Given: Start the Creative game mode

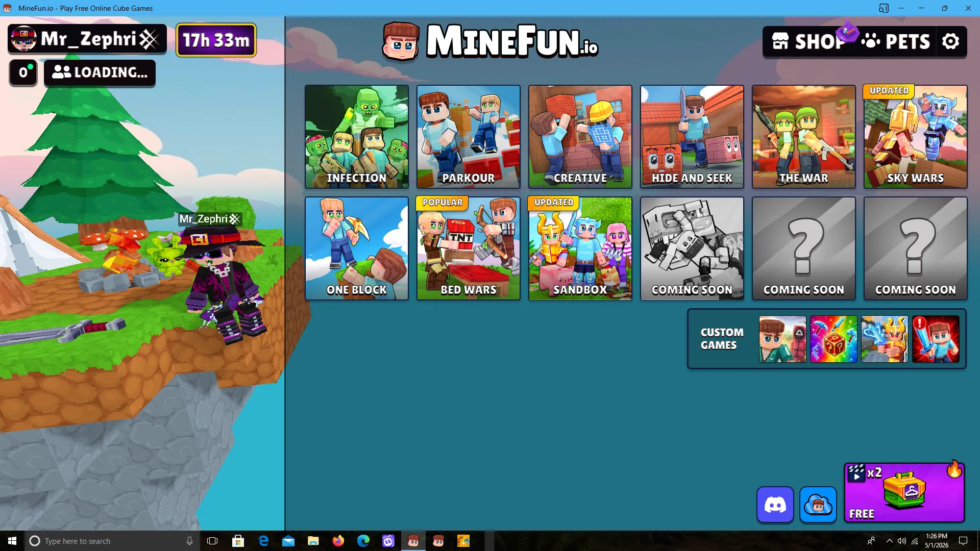Looking at the screenshot, I should click(580, 137).
